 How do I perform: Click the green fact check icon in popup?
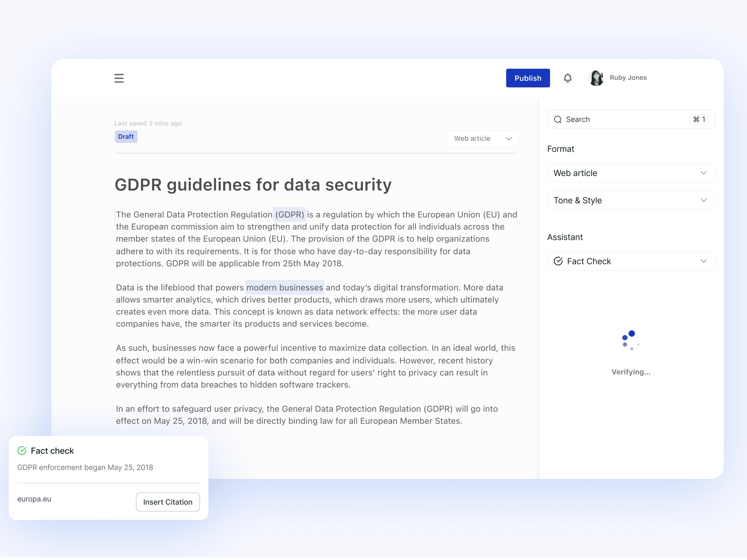22,451
